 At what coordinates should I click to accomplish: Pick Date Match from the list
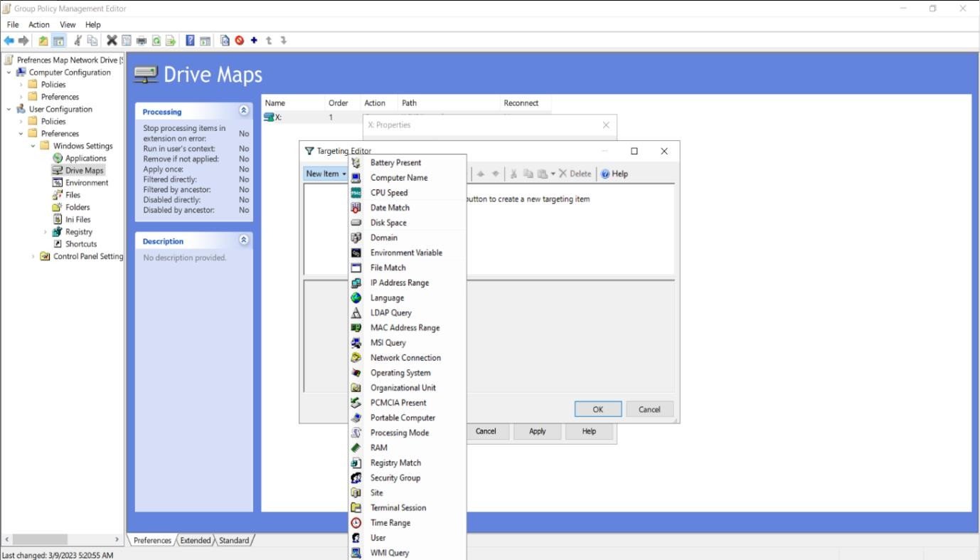point(408,208)
